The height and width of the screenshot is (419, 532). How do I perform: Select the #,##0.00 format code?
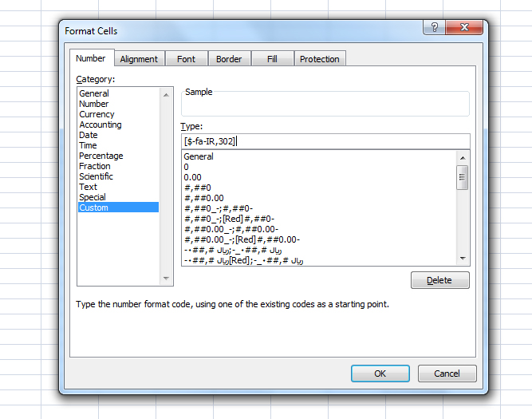point(204,198)
